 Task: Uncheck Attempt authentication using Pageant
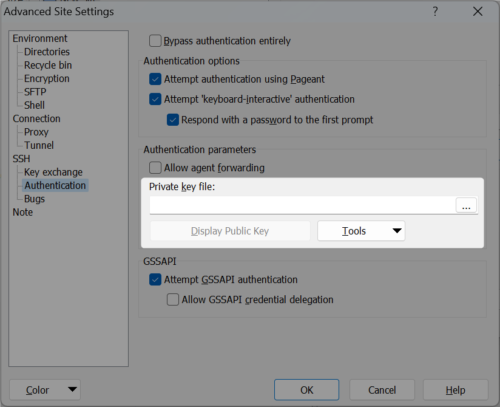[155, 79]
